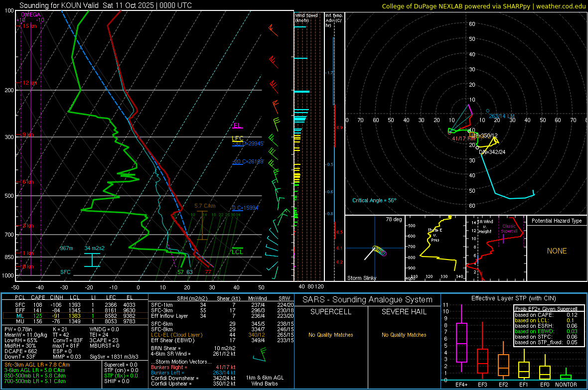The width and height of the screenshot is (588, 390).
Task: Click the 'DN=342/24' Corfidi label on the hodograph
Action: (492, 152)
